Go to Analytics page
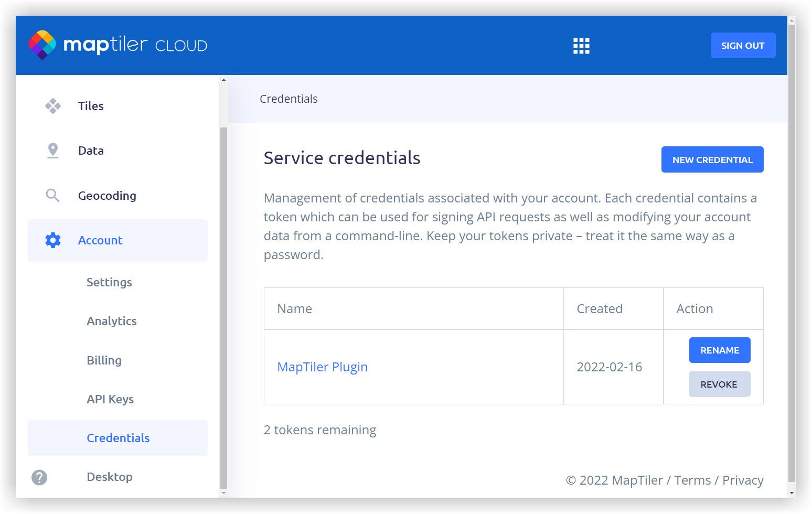Screen dimensions: 812x514 click(112, 321)
